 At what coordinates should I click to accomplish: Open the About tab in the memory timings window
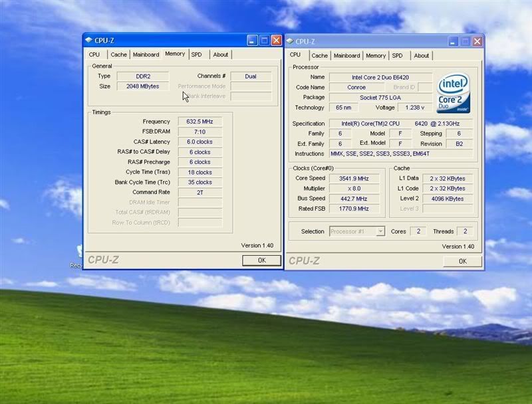(x=221, y=54)
